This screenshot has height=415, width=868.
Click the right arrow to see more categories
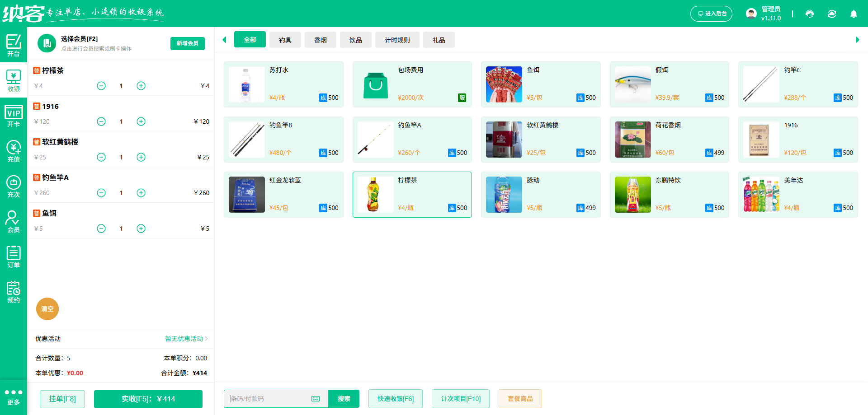click(x=857, y=40)
